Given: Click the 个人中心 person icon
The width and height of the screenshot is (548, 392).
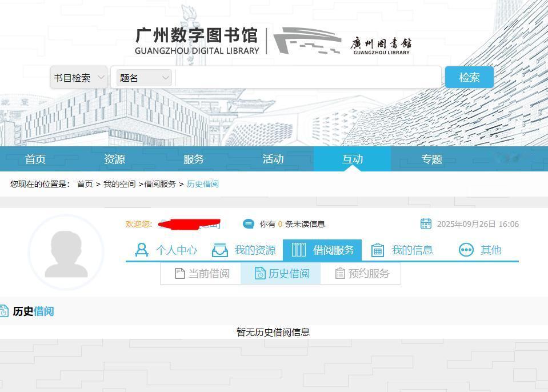Looking at the screenshot, I should coord(142,250).
